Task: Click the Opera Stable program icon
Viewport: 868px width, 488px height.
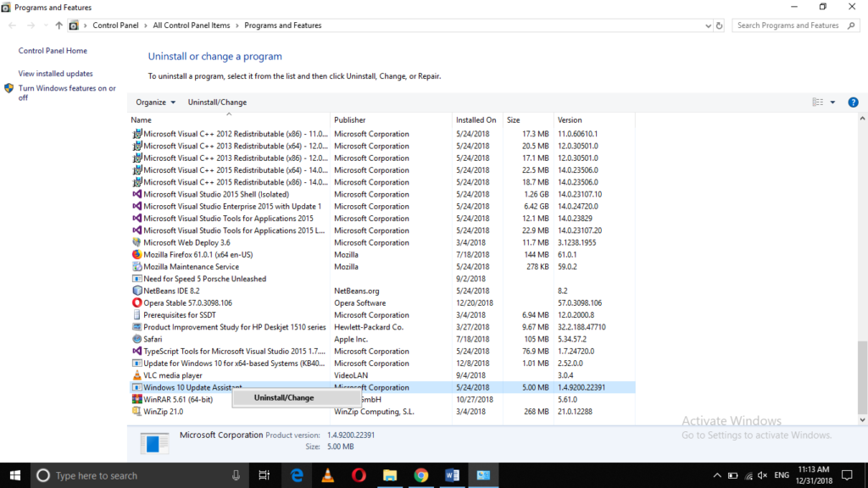Action: 136,302
